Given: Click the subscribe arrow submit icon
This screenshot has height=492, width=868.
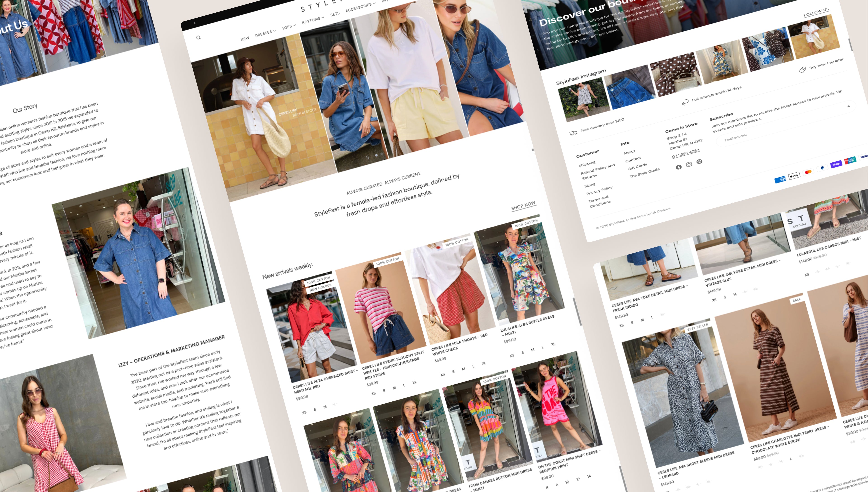Looking at the screenshot, I should pos(848,106).
